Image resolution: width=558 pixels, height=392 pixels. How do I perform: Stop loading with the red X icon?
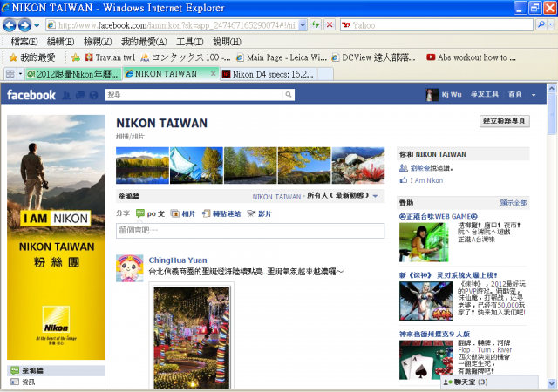pos(330,25)
